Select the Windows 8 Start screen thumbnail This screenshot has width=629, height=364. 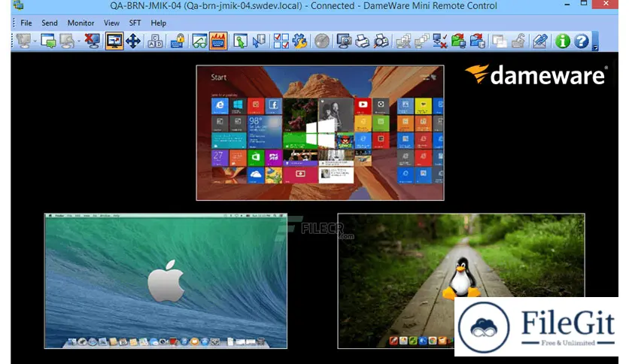(320, 132)
